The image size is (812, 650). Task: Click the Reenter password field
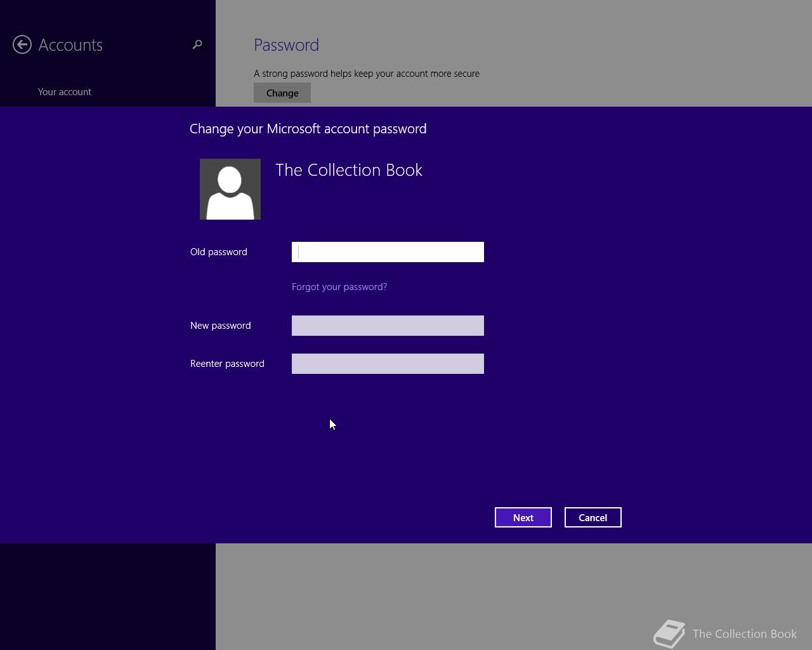coord(388,364)
